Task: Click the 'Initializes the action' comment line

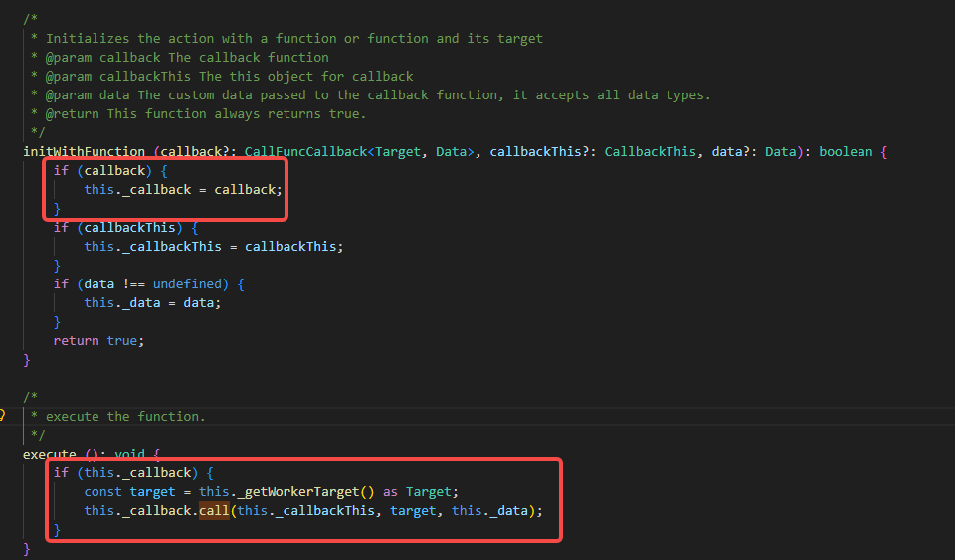Action: click(x=286, y=39)
